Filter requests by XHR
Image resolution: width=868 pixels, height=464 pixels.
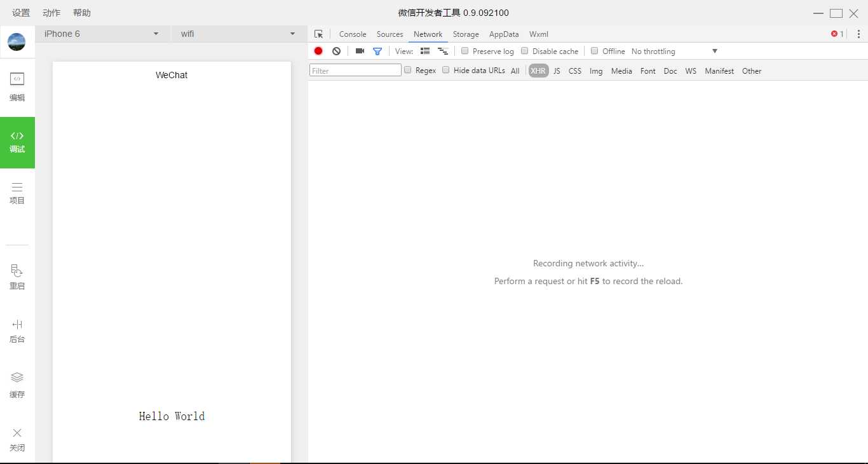(x=538, y=71)
